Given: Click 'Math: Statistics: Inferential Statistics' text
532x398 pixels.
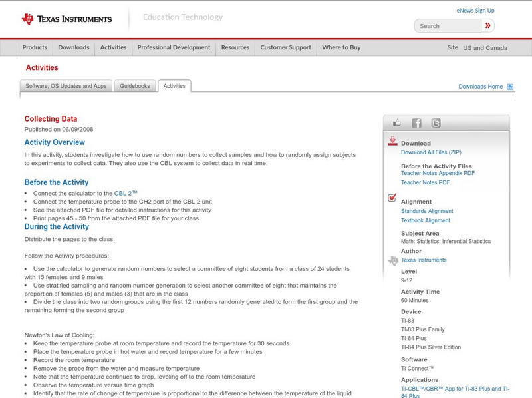Looking at the screenshot, I should pyautogui.click(x=446, y=242).
